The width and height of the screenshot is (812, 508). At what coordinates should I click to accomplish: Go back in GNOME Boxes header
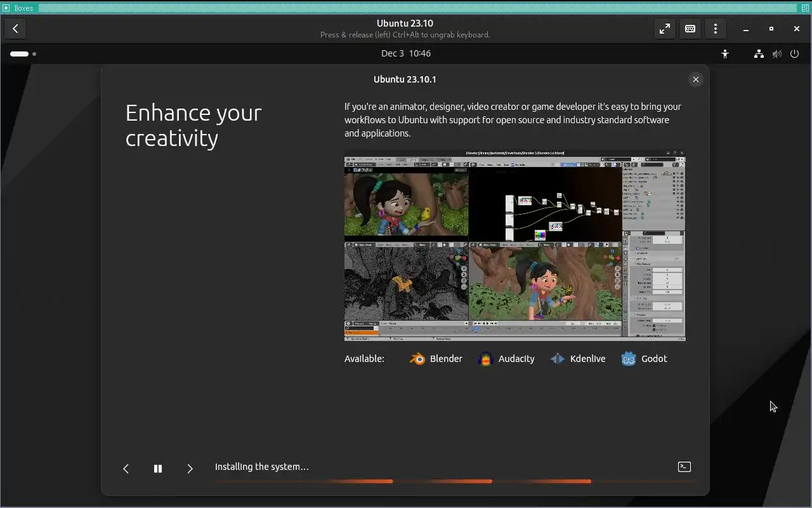pos(15,29)
